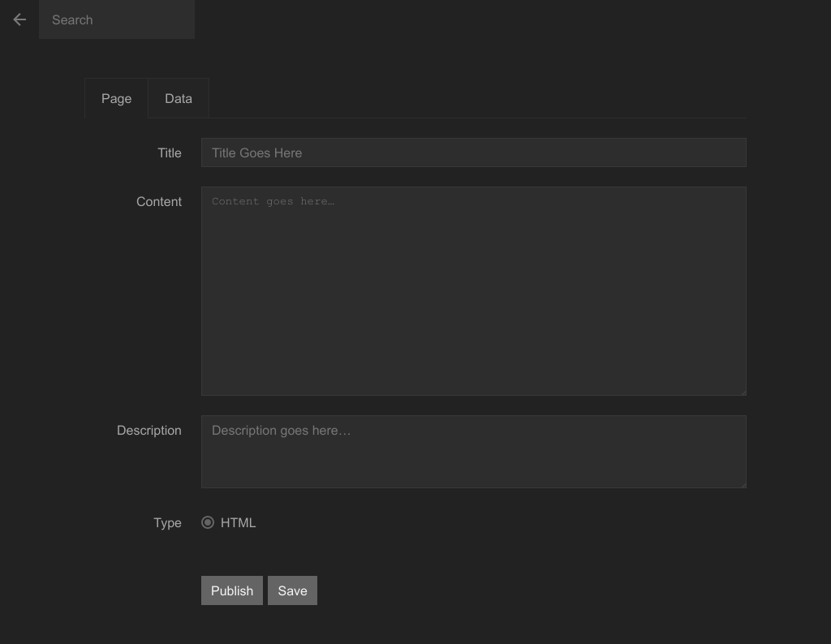Click the Description field label
Image resolution: width=831 pixels, height=644 pixels.
[149, 430]
